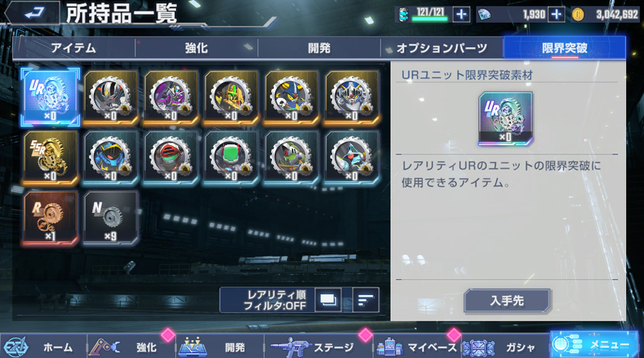The width and height of the screenshot is (644, 358).
Task: Add diamonds with plus next to 1,930
Action: (557, 15)
